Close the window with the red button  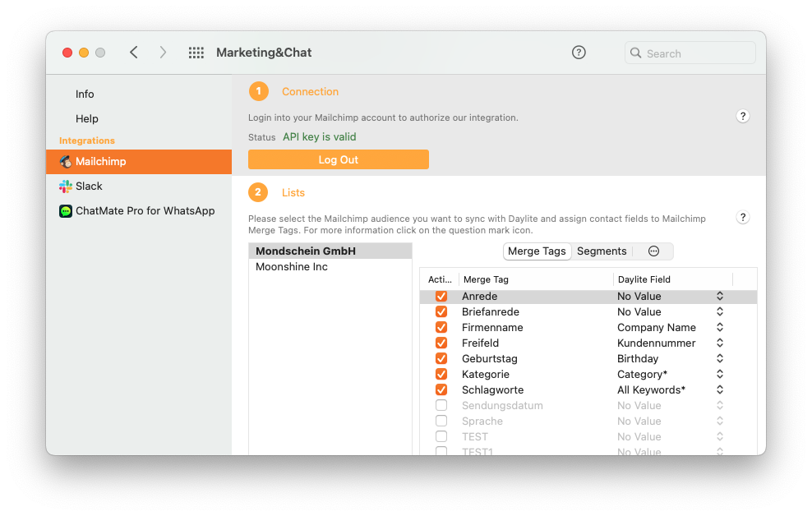[67, 53]
